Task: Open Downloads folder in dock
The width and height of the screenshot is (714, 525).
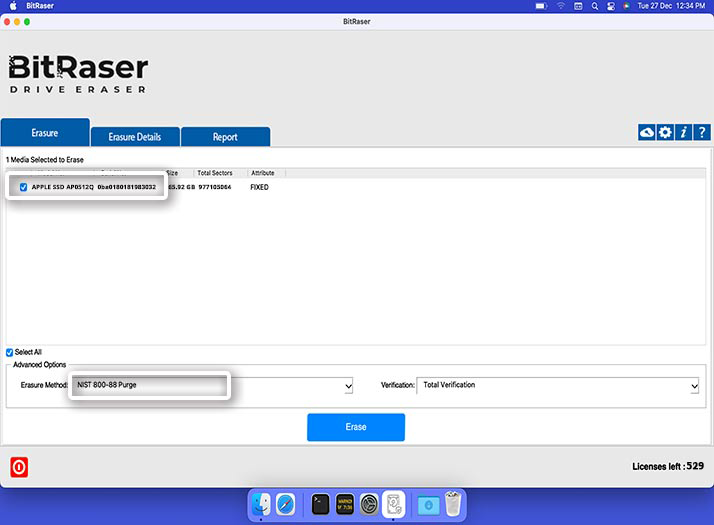Action: [x=428, y=505]
